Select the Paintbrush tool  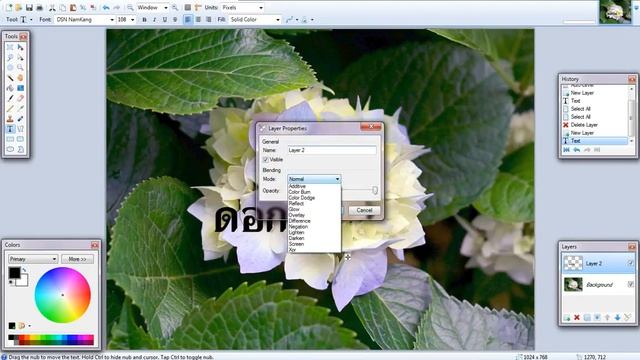tap(10, 98)
